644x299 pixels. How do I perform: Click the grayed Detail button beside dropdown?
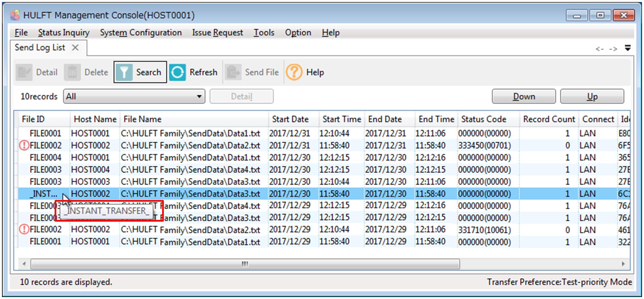(x=242, y=96)
